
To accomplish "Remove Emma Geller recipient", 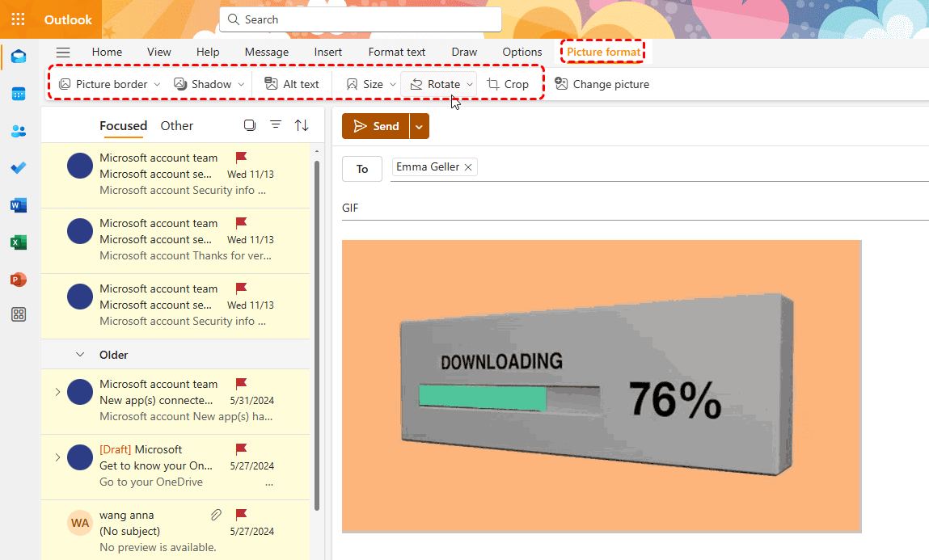I will tap(468, 167).
